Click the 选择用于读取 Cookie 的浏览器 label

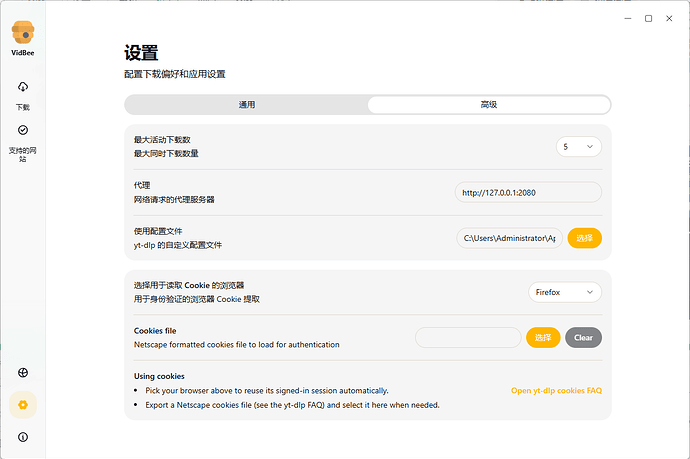(189, 285)
